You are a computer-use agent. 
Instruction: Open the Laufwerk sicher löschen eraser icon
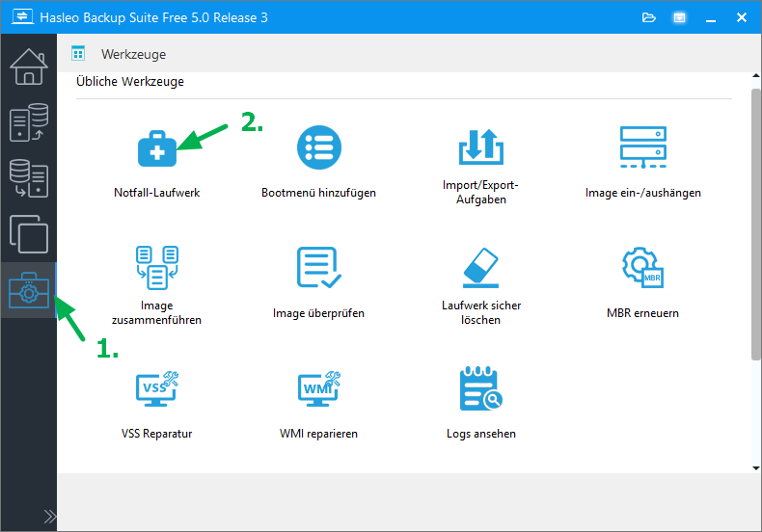[481, 268]
